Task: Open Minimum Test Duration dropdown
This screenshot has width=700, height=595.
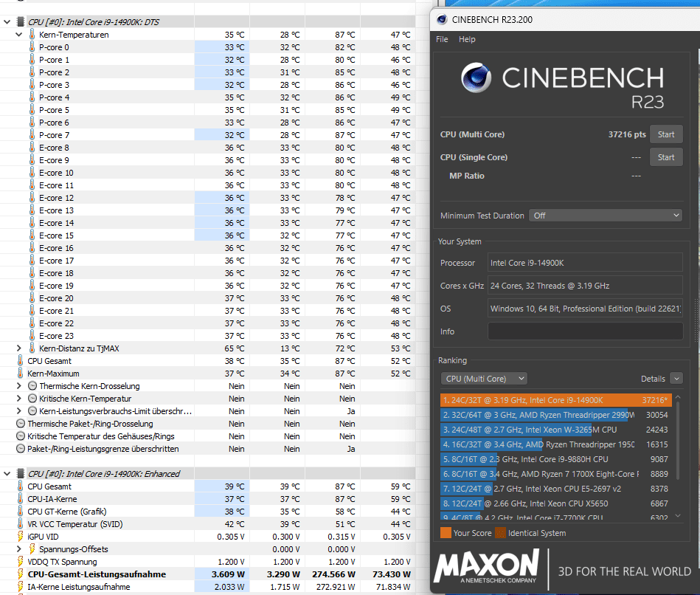Action: tap(606, 216)
